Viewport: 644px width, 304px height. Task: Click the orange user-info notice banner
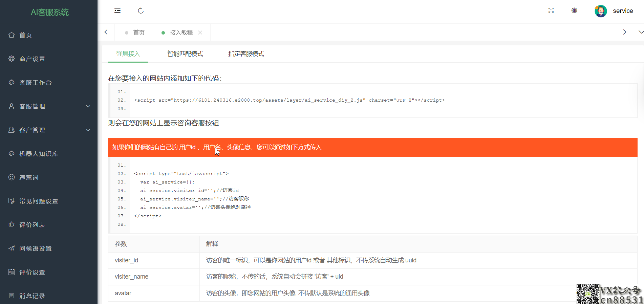pyautogui.click(x=372, y=147)
